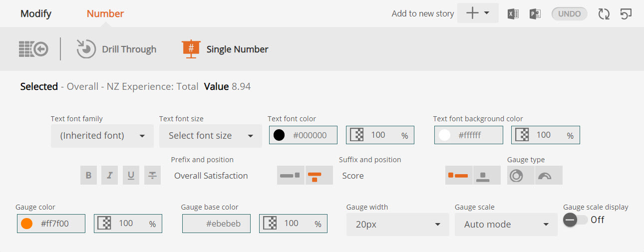Viewport: 644px width, 252px height.
Task: Toggle underline formatting
Action: [131, 175]
